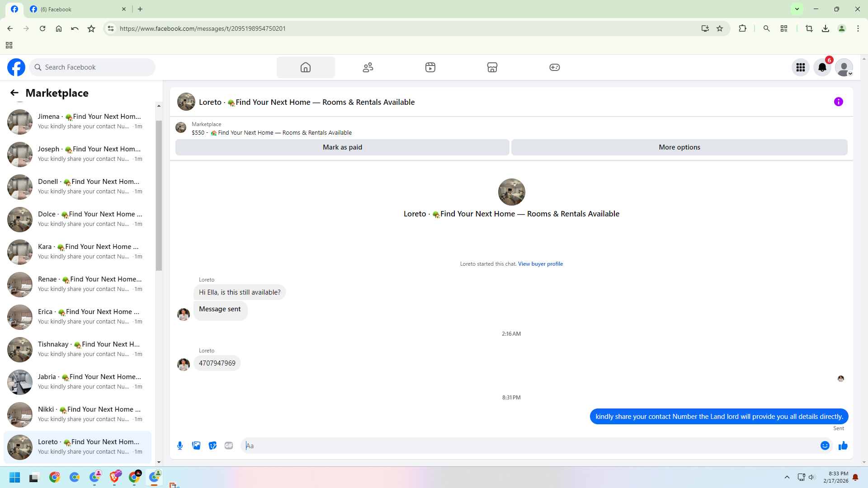Click the Mark as paid button
This screenshot has height=488, width=868.
[342, 147]
